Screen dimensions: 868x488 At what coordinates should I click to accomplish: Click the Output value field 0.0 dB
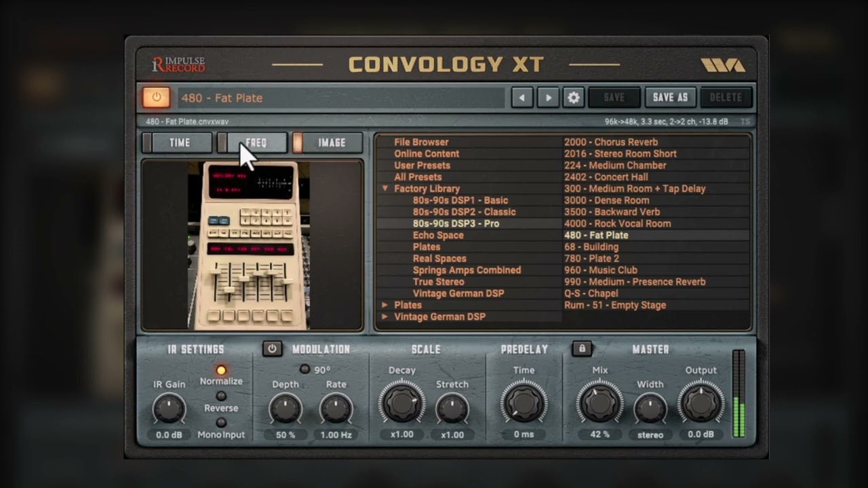point(701,434)
